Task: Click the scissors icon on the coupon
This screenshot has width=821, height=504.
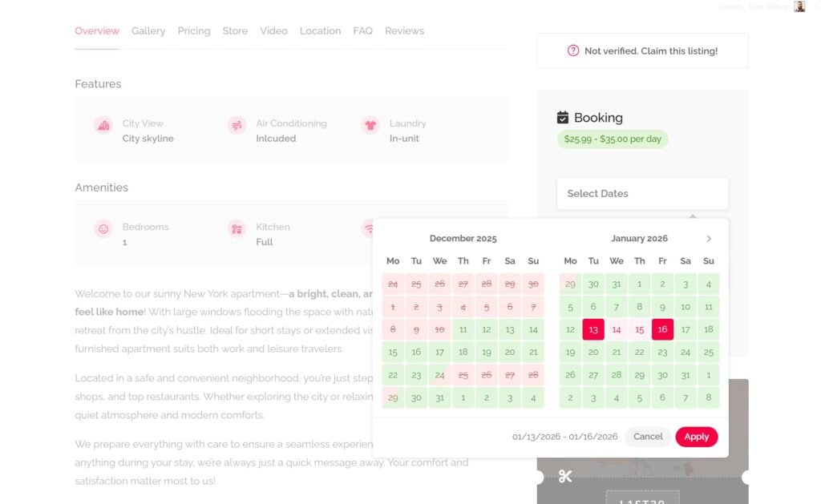Action: click(565, 477)
